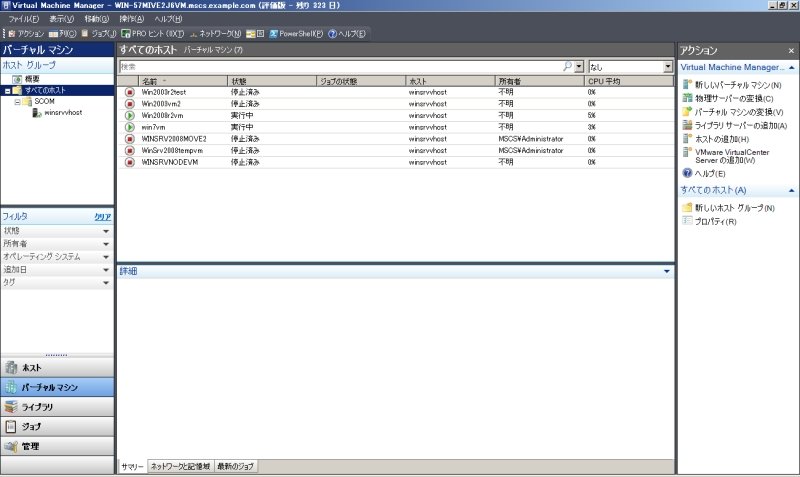Select the Summary tab

(133, 466)
